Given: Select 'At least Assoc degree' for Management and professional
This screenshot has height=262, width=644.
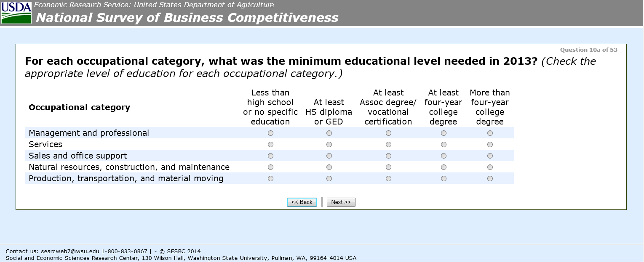Looking at the screenshot, I should point(388,133).
